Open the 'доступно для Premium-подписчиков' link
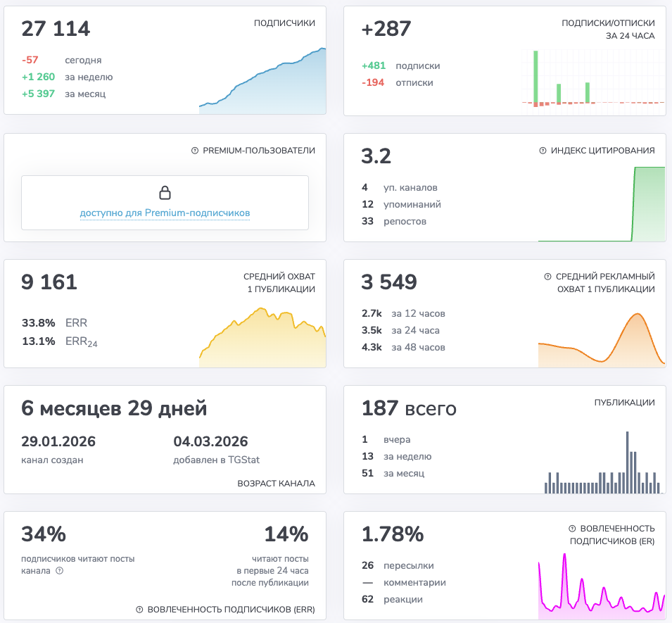The height and width of the screenshot is (623, 672). click(165, 213)
